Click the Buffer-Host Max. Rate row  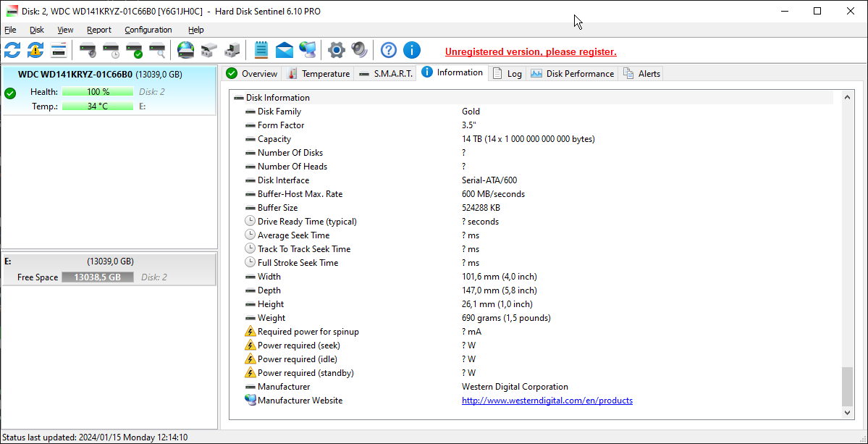pos(539,194)
